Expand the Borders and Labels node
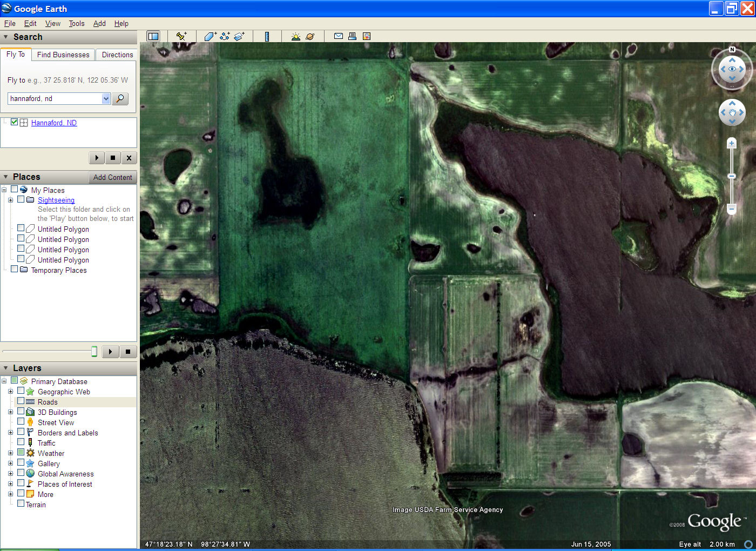The height and width of the screenshot is (551, 756). coord(10,432)
